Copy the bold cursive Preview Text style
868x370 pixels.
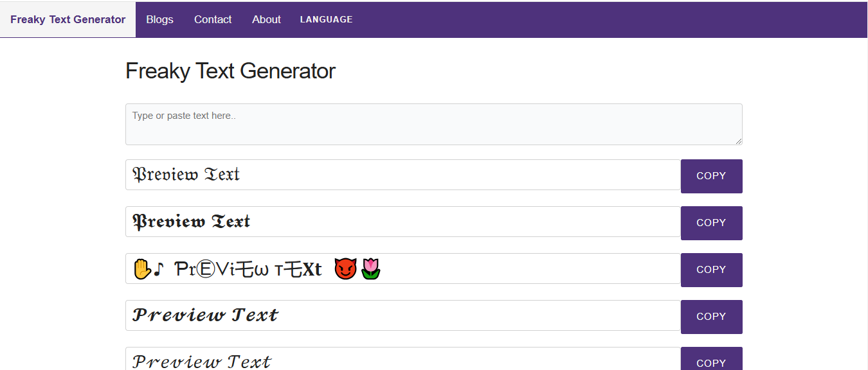point(711,317)
